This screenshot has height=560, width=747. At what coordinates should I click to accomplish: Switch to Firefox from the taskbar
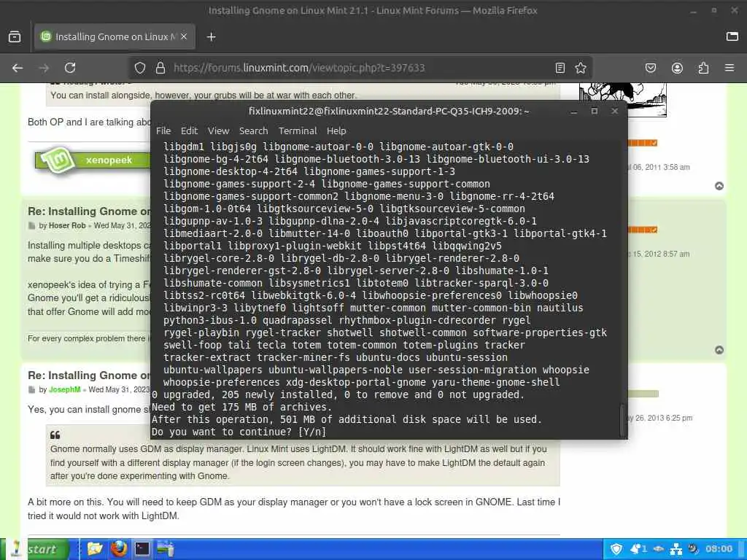[x=119, y=549]
